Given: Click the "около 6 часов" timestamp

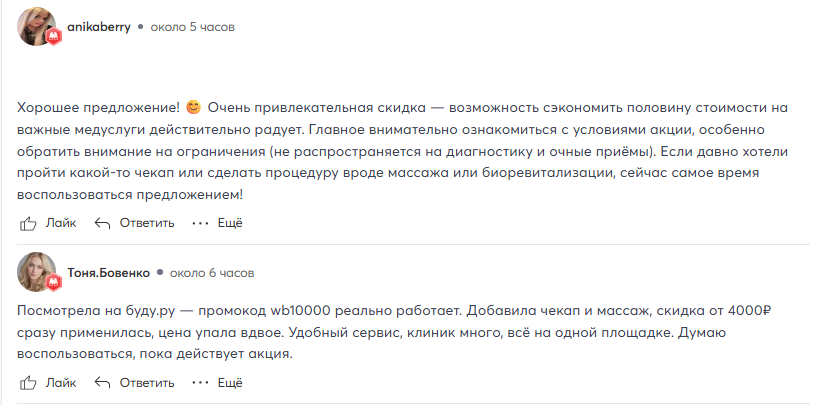Looking at the screenshot, I should (x=212, y=272).
